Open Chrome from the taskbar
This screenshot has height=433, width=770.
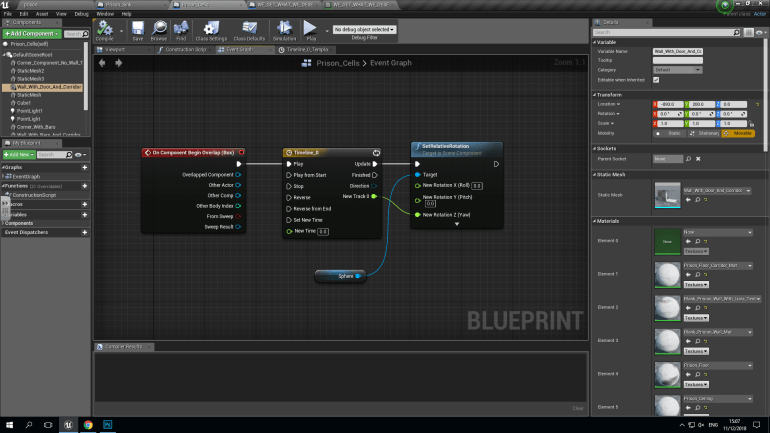88,425
